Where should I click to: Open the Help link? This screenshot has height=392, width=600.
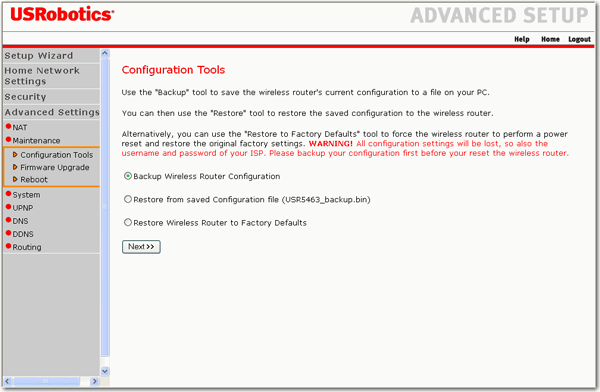click(x=522, y=39)
